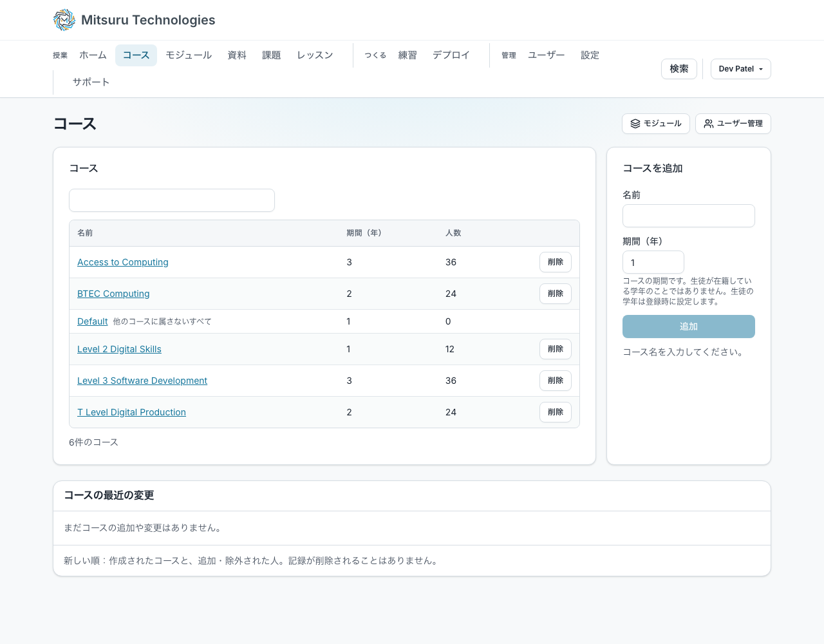Click people count 12 for Level 2 Digital Skills

(x=450, y=349)
